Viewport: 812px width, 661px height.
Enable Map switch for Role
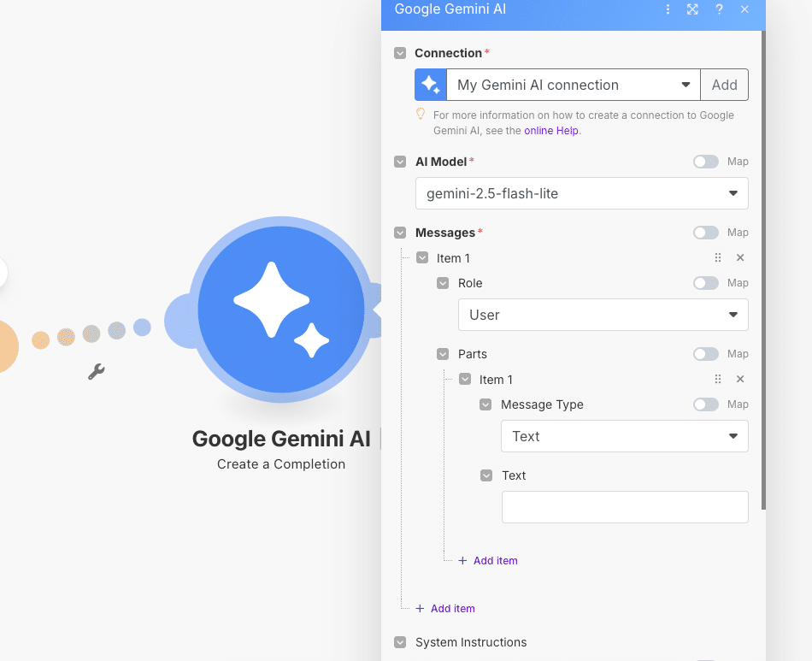(706, 283)
